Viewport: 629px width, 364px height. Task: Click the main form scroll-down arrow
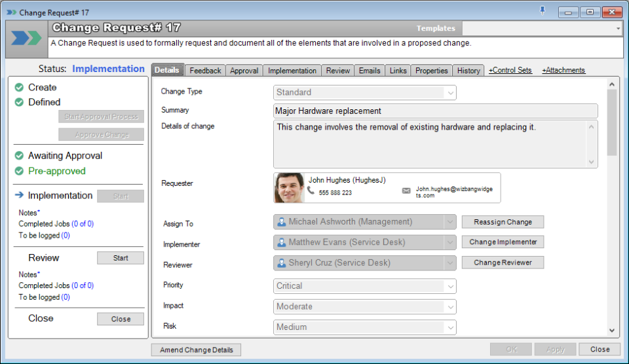coord(612,331)
